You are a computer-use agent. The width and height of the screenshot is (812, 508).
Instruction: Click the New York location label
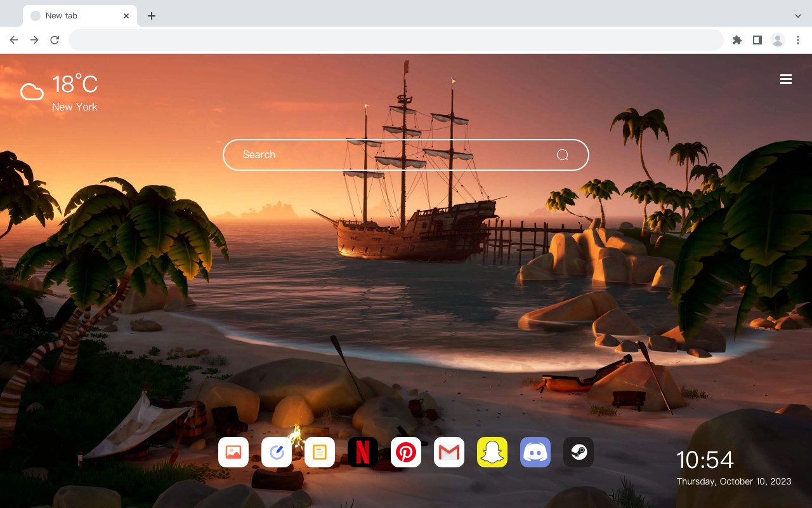coord(75,107)
